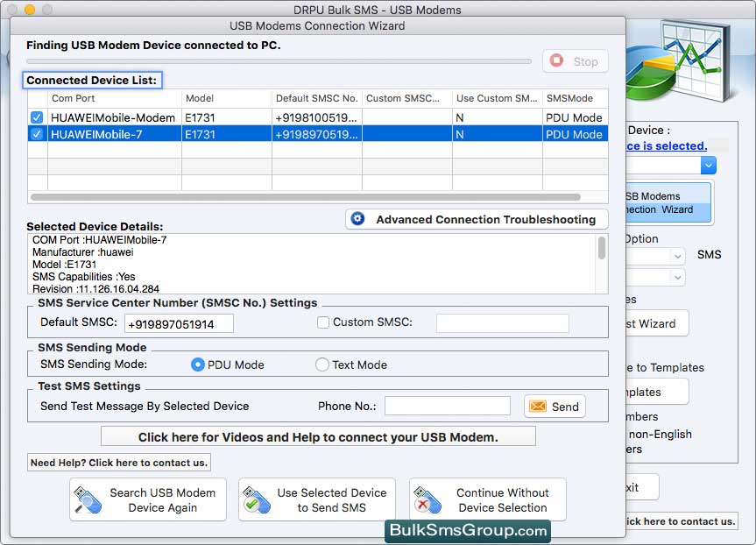Image resolution: width=756 pixels, height=545 pixels.
Task: Click the +9198970519... SMSC cell
Action: [317, 134]
